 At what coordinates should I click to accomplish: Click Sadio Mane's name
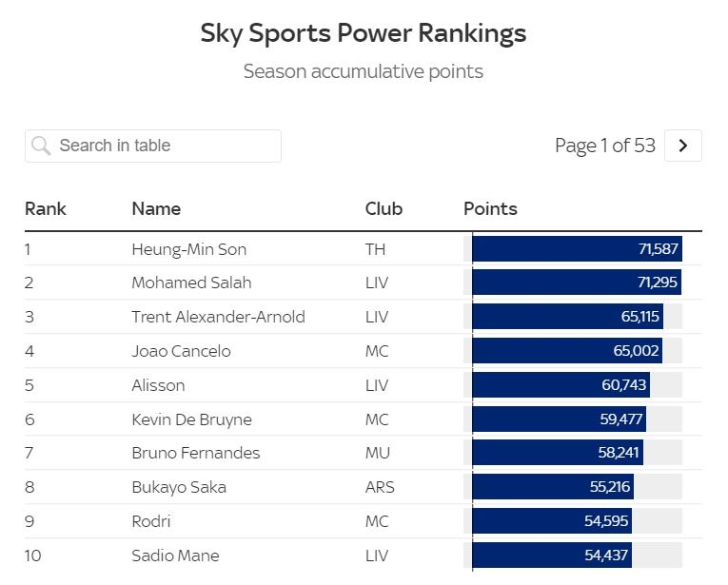point(175,556)
